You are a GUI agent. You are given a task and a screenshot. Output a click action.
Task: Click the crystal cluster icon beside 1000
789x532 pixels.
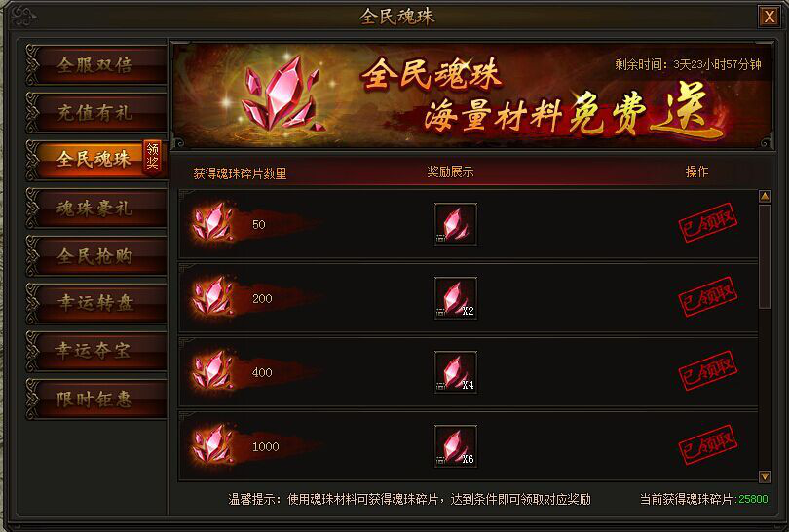[213, 444]
